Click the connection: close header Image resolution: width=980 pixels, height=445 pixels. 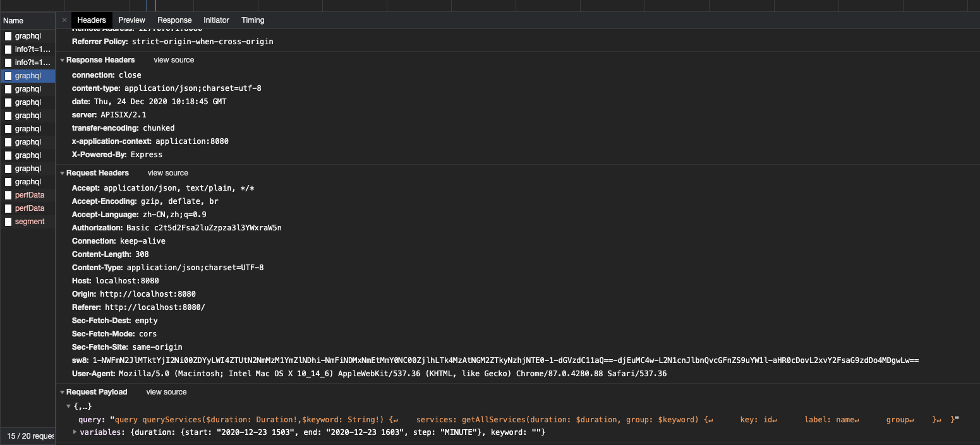(107, 75)
